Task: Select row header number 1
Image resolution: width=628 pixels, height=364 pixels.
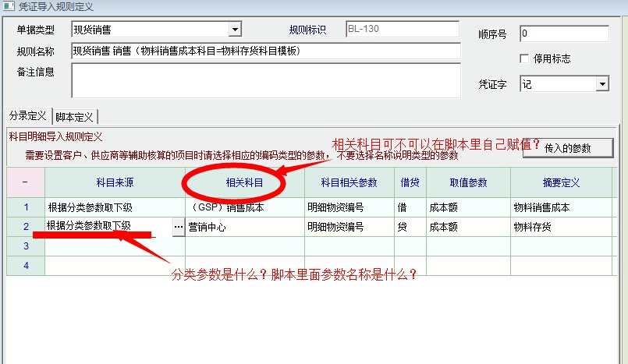Action: (x=25, y=207)
